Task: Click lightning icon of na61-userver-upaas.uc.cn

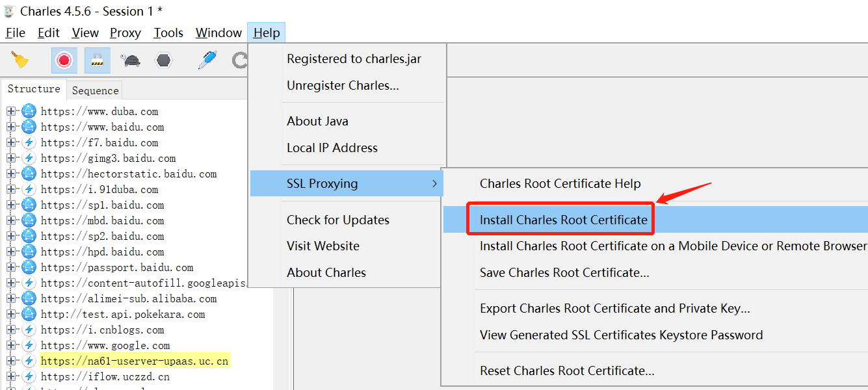Action: (x=29, y=361)
